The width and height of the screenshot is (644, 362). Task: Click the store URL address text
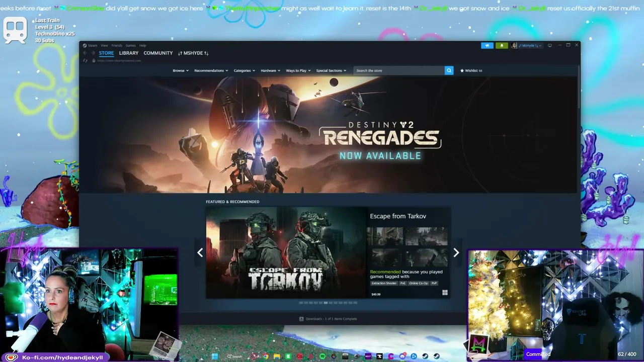pyautogui.click(x=120, y=60)
